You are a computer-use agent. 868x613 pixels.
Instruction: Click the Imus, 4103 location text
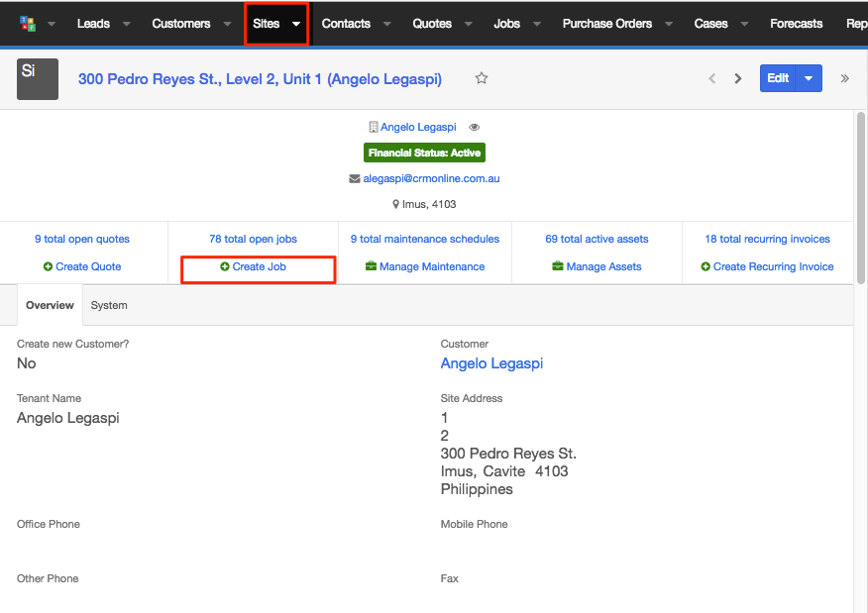429,204
